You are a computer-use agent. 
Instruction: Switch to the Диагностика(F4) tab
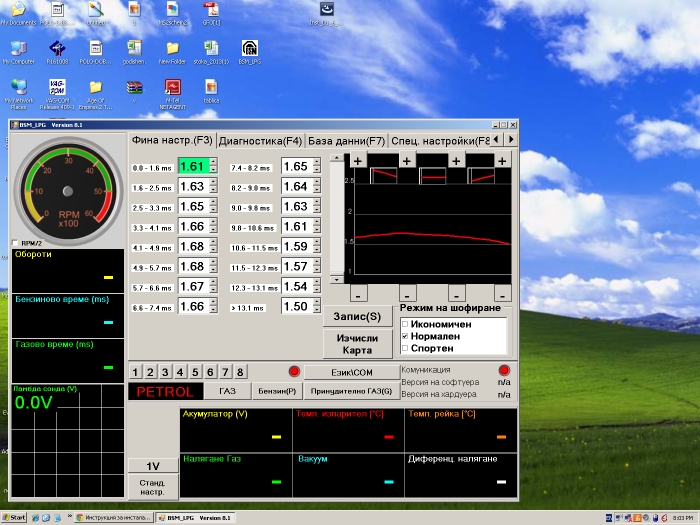pos(260,141)
